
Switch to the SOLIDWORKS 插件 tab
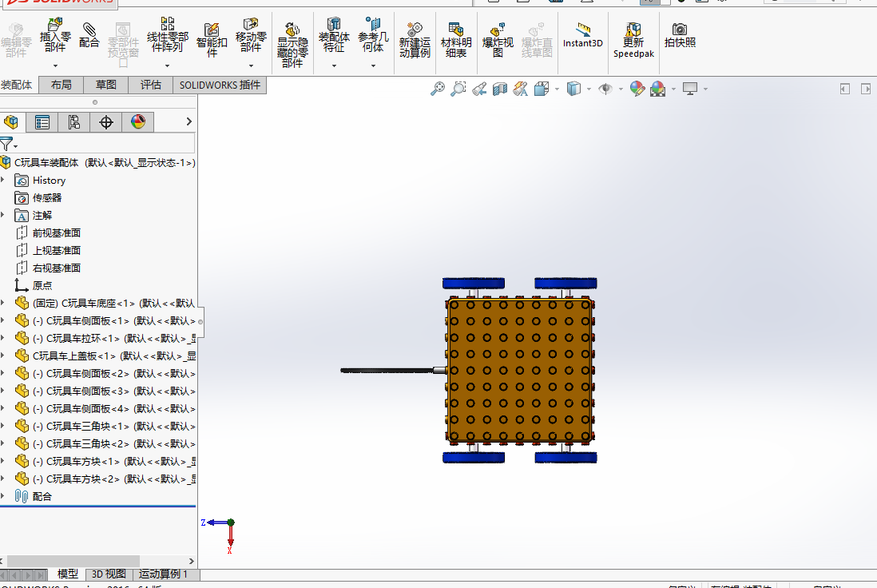[220, 85]
